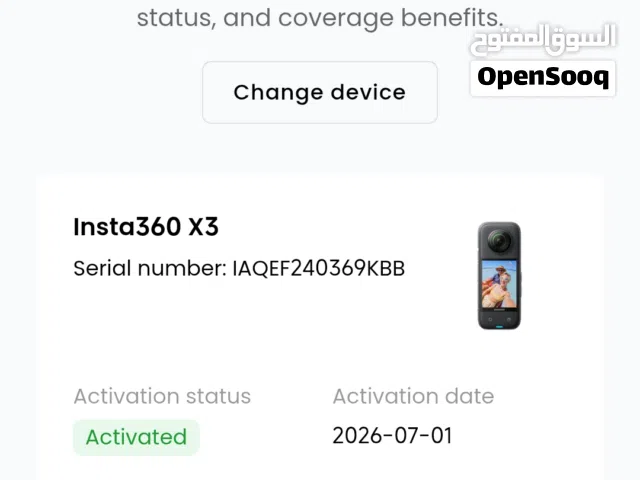
Task: Click the camera lens on device image
Action: click(x=498, y=240)
